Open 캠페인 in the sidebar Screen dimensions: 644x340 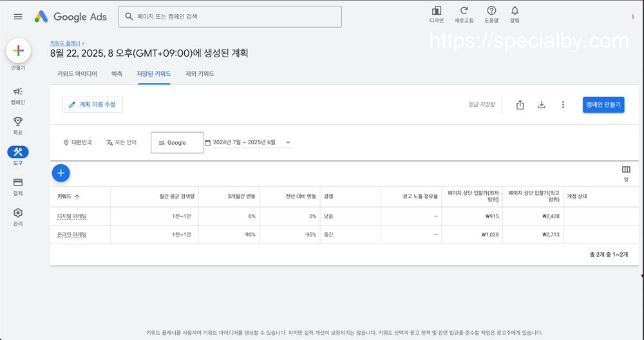coord(17,96)
